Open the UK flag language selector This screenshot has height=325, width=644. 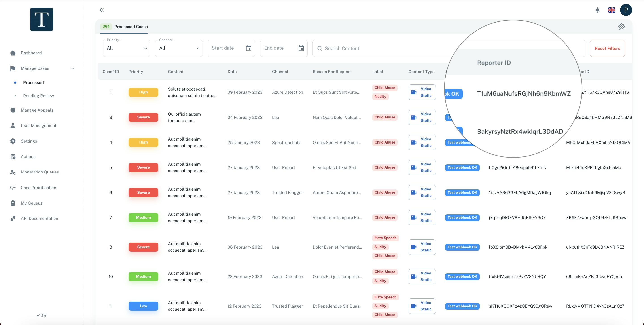pos(612,10)
